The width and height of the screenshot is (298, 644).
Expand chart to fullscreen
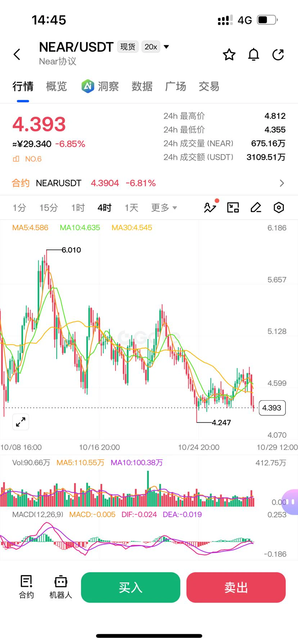[21, 422]
